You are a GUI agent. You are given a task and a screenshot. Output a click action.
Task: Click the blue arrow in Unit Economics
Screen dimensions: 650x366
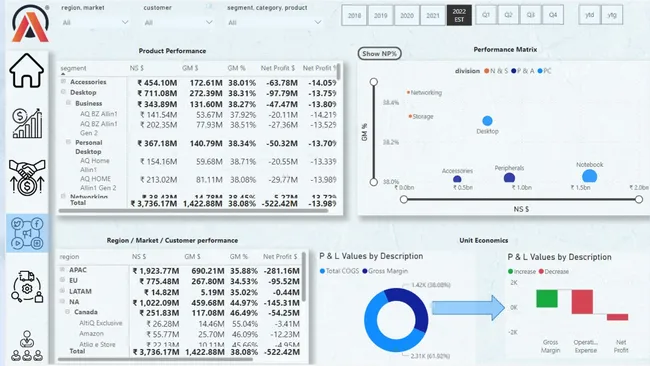point(468,308)
